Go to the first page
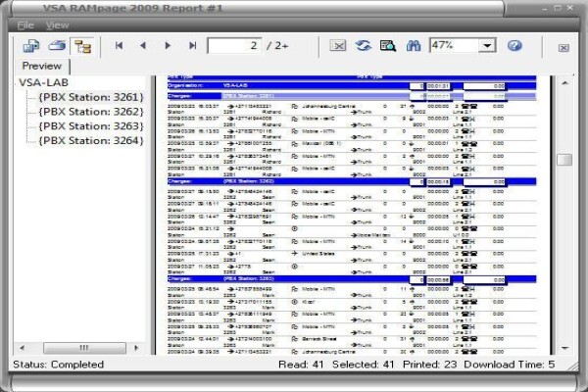The image size is (588, 392). click(119, 46)
